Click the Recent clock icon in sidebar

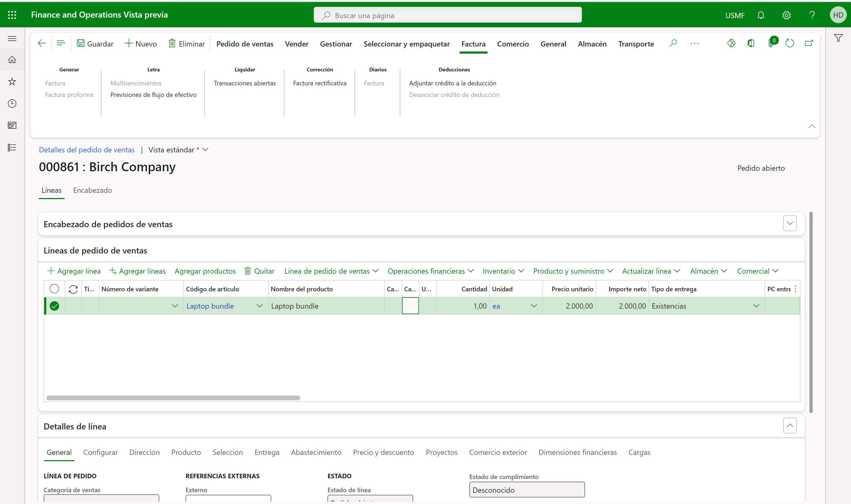coord(12,103)
